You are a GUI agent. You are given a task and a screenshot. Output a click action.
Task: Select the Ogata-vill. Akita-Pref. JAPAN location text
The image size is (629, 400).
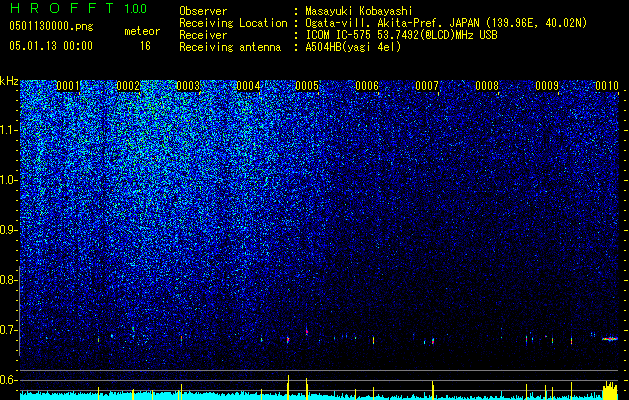point(446,23)
